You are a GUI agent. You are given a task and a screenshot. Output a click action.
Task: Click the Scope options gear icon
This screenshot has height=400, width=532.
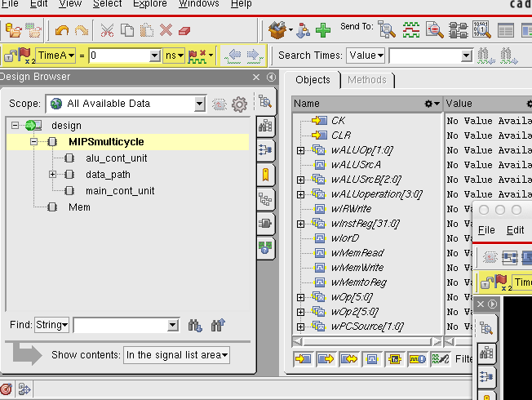coord(239,104)
